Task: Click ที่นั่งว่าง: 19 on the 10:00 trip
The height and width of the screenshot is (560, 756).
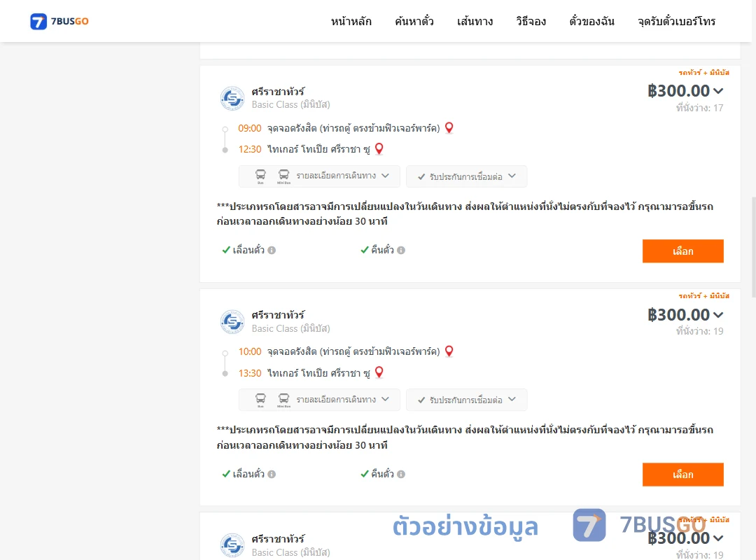Action: click(x=699, y=331)
